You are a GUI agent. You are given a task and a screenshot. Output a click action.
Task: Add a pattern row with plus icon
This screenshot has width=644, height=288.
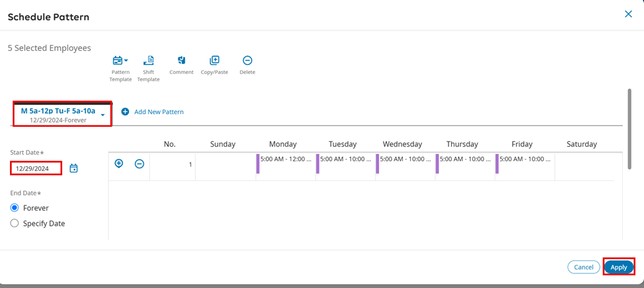tap(119, 164)
